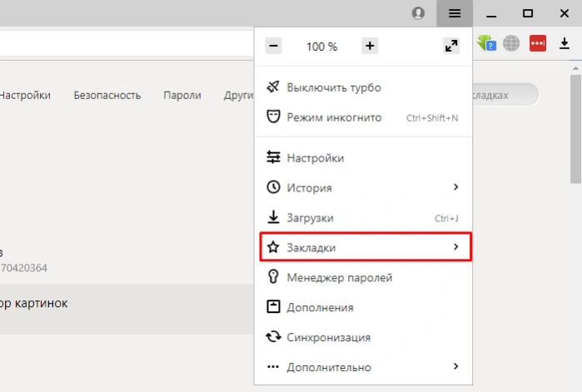Open Менеджер паролей menu entry
This screenshot has width=582, height=392.
[363, 277]
